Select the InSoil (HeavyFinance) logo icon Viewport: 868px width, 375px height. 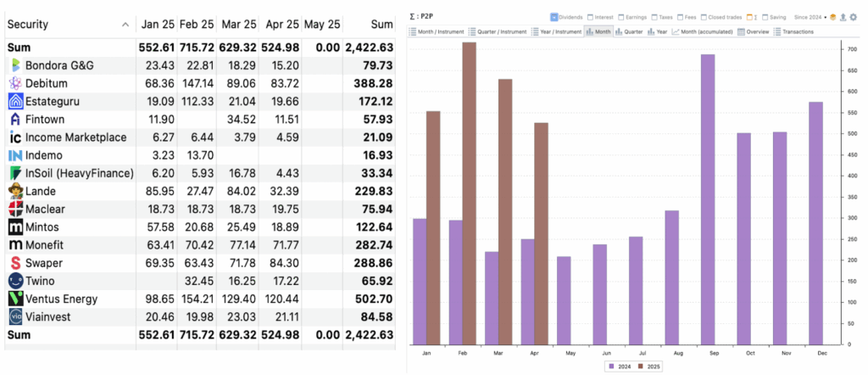coord(15,173)
